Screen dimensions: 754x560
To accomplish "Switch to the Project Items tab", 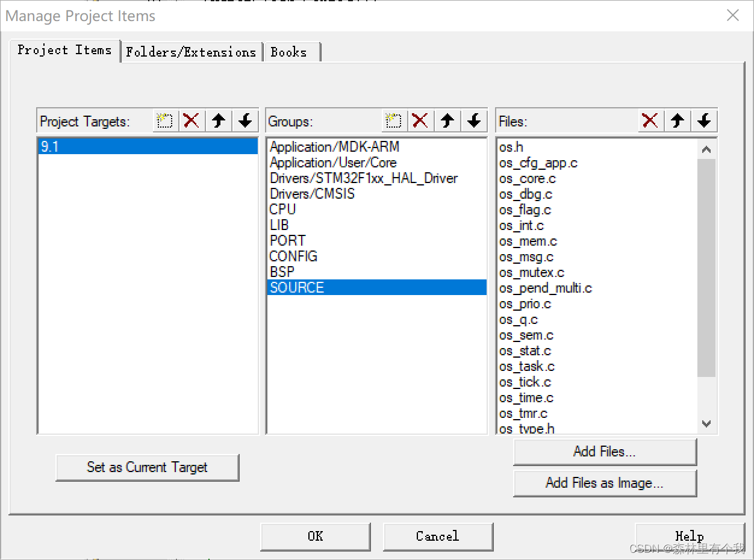I will click(x=64, y=50).
